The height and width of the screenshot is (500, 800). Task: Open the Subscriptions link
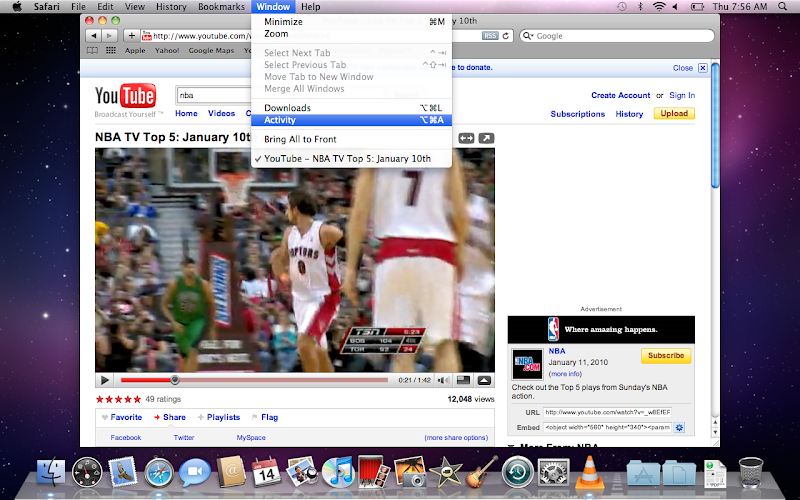click(x=578, y=114)
